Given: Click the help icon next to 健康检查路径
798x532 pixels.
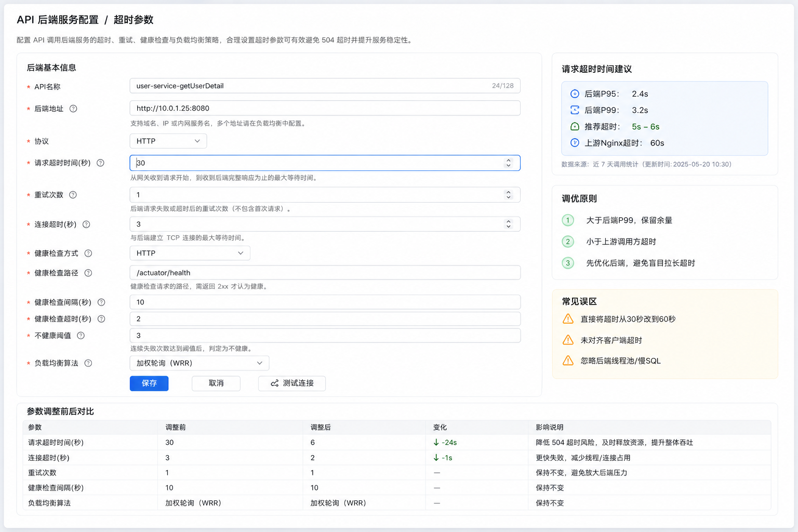Looking at the screenshot, I should tap(88, 273).
